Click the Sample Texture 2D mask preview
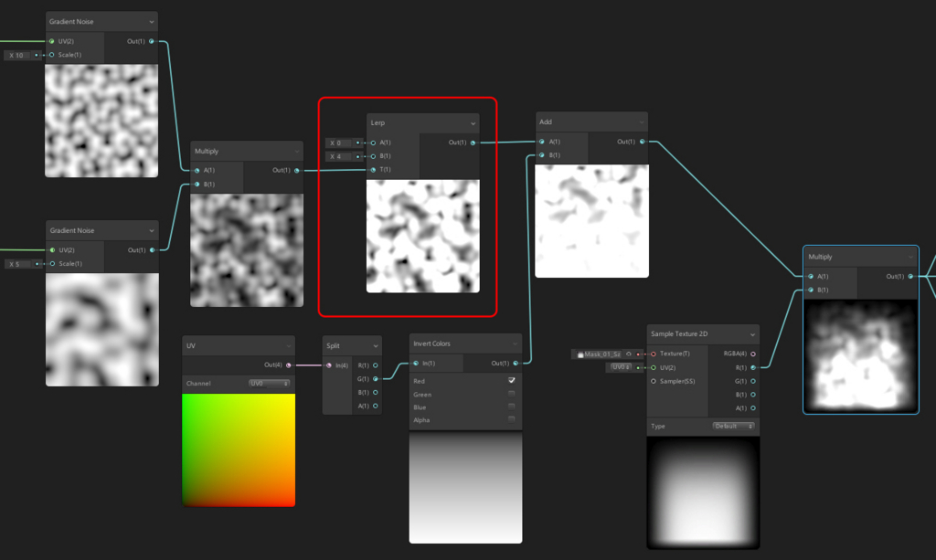 pyautogui.click(x=703, y=492)
